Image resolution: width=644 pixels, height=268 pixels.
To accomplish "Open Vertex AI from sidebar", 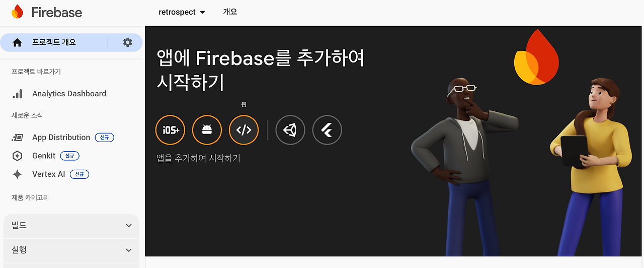I will point(49,174).
